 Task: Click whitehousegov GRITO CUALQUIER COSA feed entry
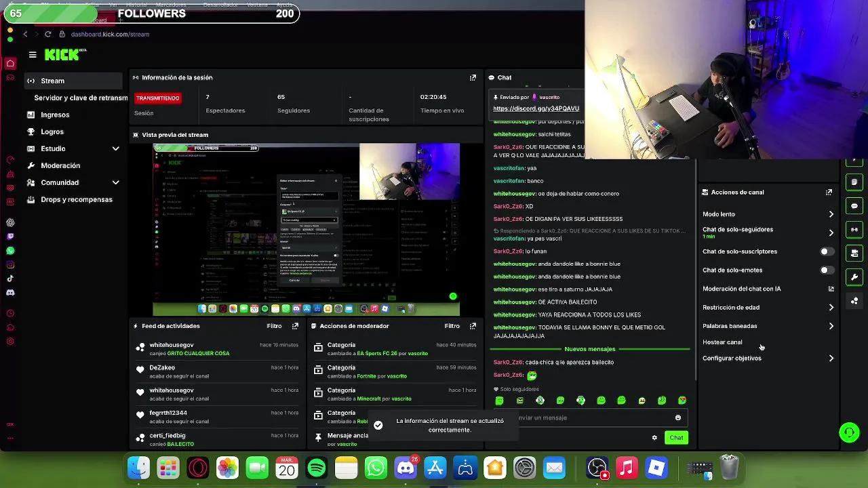tap(217, 349)
